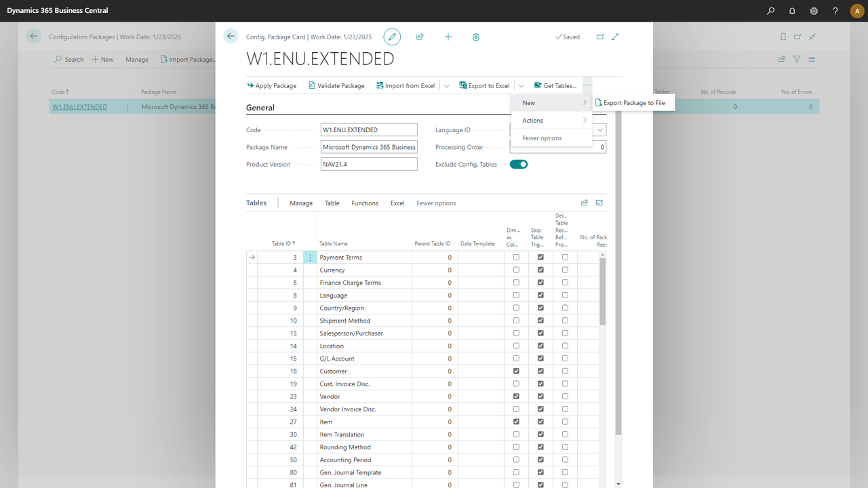Expand card to full width icon
868x488 pixels.
pos(615,37)
